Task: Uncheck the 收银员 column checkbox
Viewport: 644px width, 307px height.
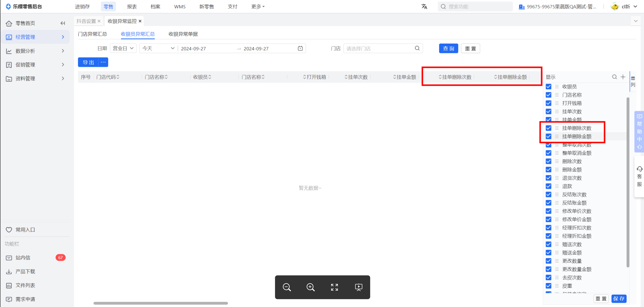Action: [x=549, y=87]
